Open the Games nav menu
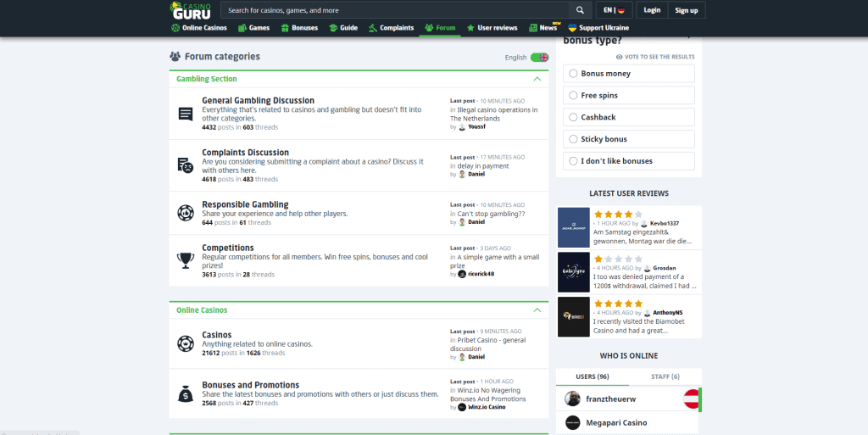The image size is (868, 435). [x=254, y=28]
